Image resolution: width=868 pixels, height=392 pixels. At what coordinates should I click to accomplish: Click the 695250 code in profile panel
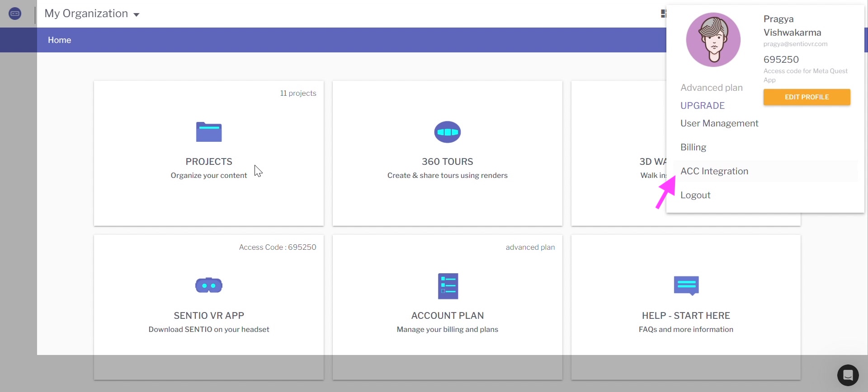(781, 59)
